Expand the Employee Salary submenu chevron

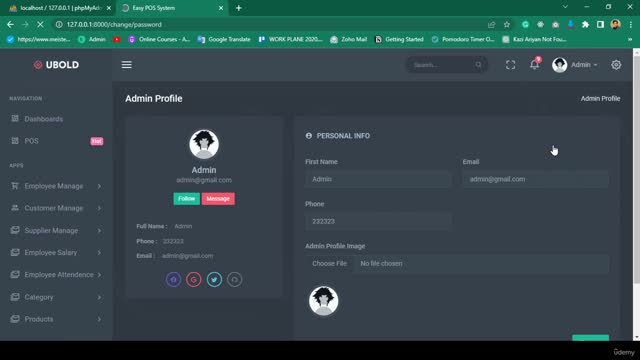(99, 253)
